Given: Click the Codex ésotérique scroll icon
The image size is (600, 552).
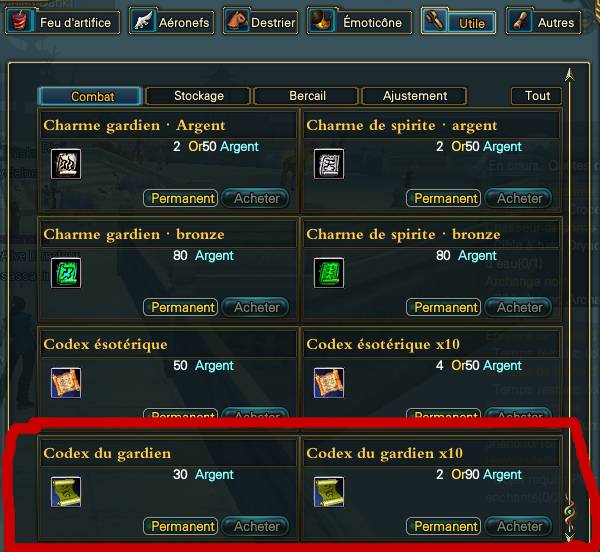Looking at the screenshot, I should pyautogui.click(x=66, y=383).
